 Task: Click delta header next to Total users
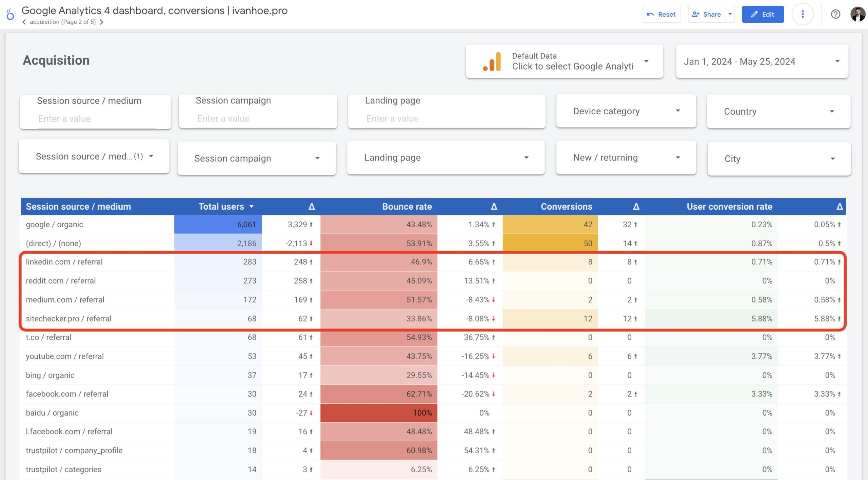[312, 207]
